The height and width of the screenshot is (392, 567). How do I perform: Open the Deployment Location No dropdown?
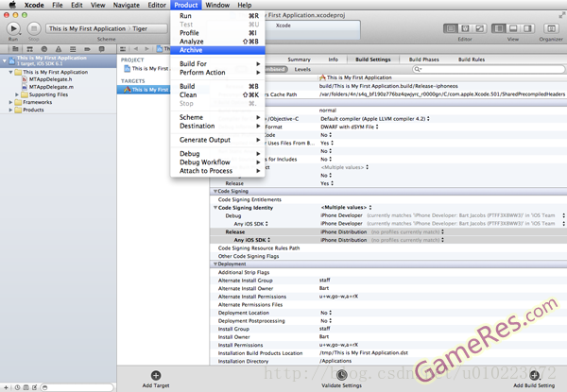pos(326,313)
